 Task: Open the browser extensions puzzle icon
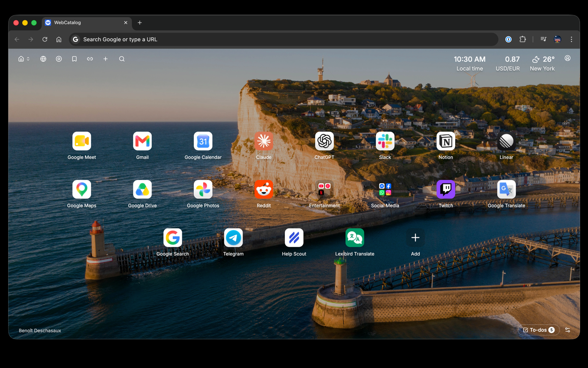click(x=523, y=40)
